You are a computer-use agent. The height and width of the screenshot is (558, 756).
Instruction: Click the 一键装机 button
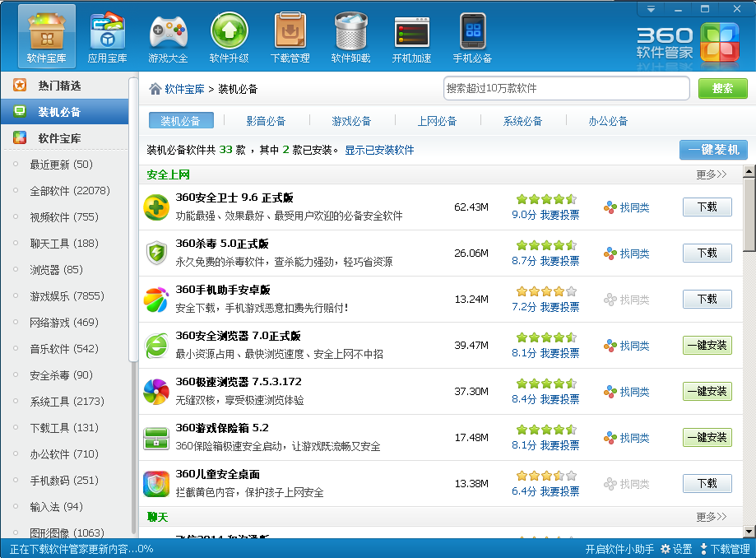713,150
